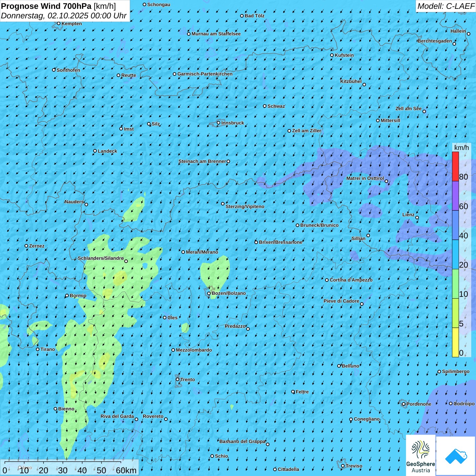Click the Schio label
This screenshot has width=476, height=476.
[x=221, y=456]
